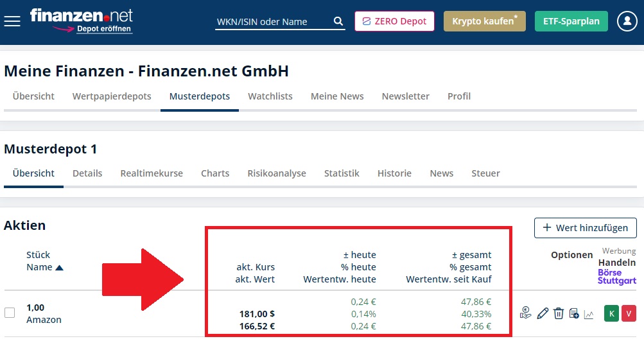Click the Wert hinzufügen button
This screenshot has width=644, height=339.
tap(586, 228)
